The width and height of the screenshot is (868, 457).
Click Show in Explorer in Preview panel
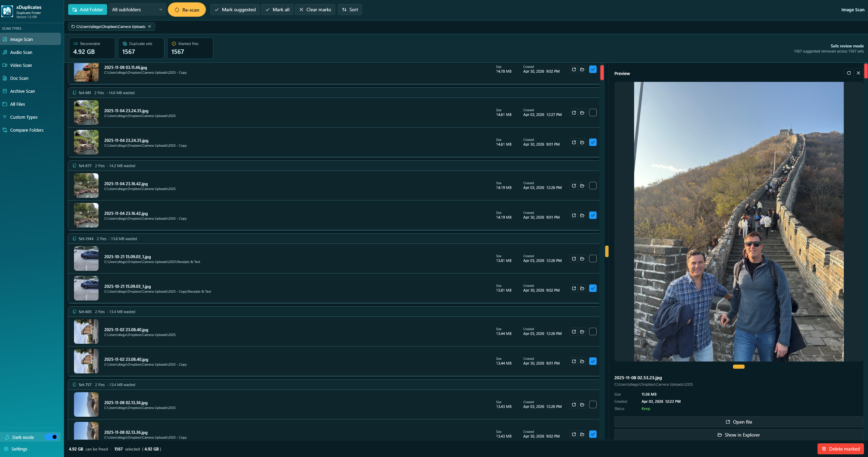tap(738, 435)
